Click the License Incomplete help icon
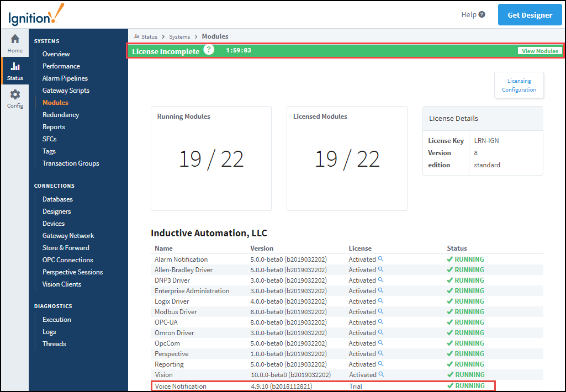Screen dimensions: 566x392 pos(209,50)
